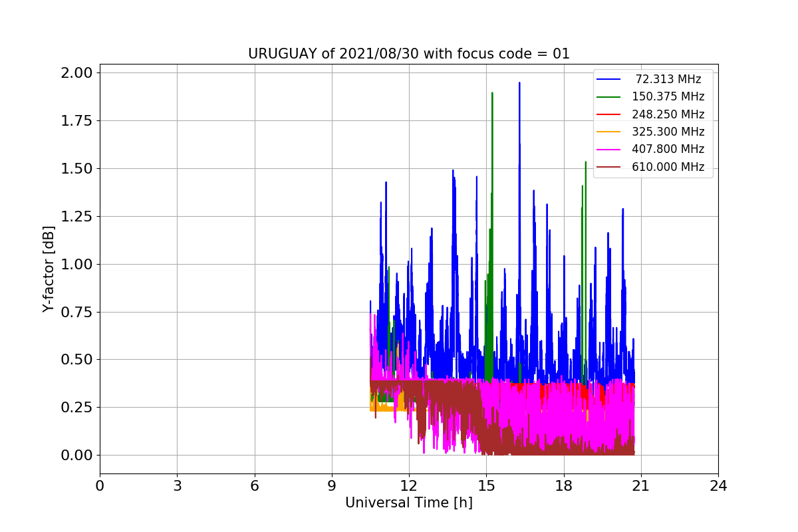Viewport: 798px width, 532px height.
Task: Click the tall green spike just after 15 h
Action: (x=492, y=94)
